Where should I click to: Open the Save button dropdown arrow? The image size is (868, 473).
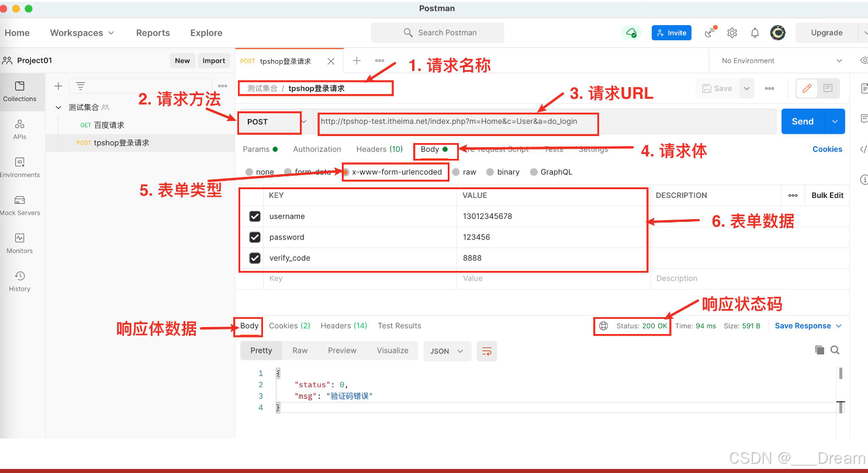[746, 89]
